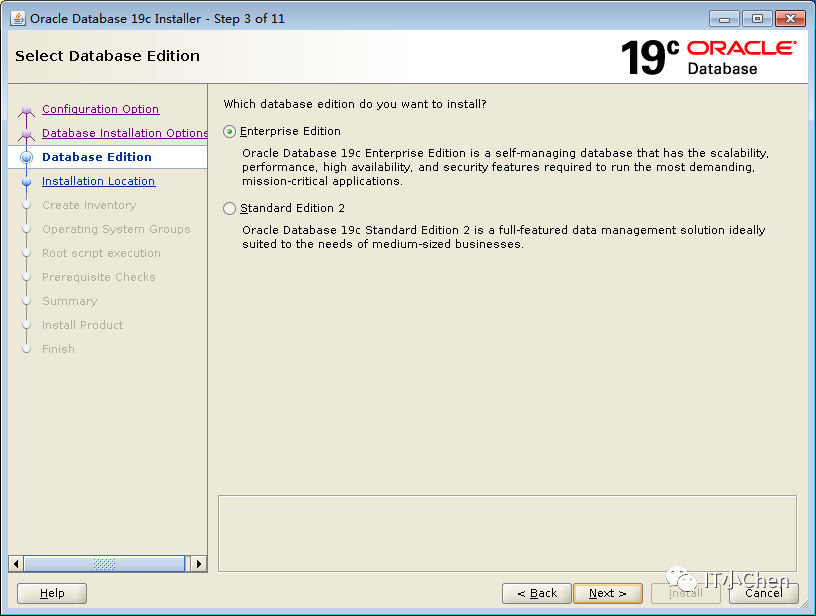
Task: Click the Root script execution step label
Action: [x=101, y=253]
